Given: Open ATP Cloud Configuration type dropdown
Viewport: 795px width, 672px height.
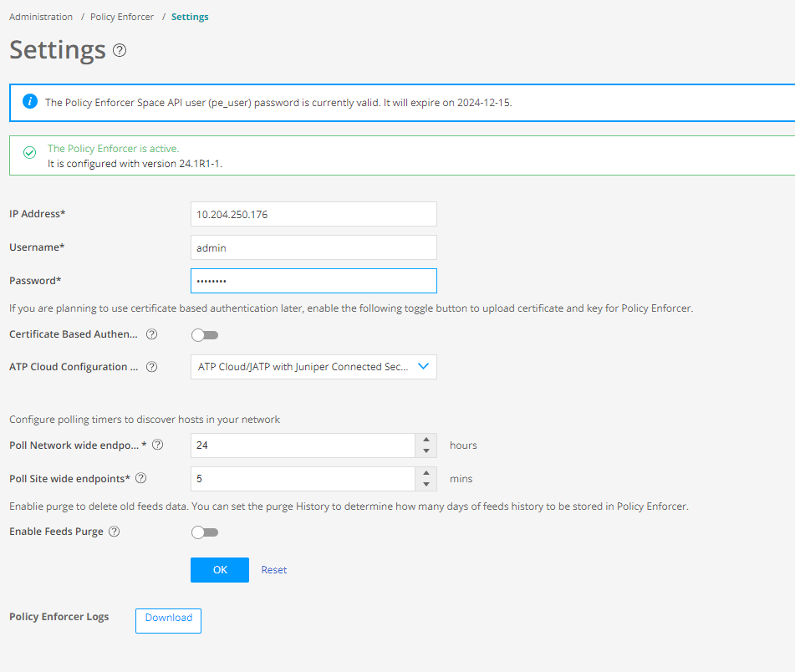Looking at the screenshot, I should tap(313, 367).
